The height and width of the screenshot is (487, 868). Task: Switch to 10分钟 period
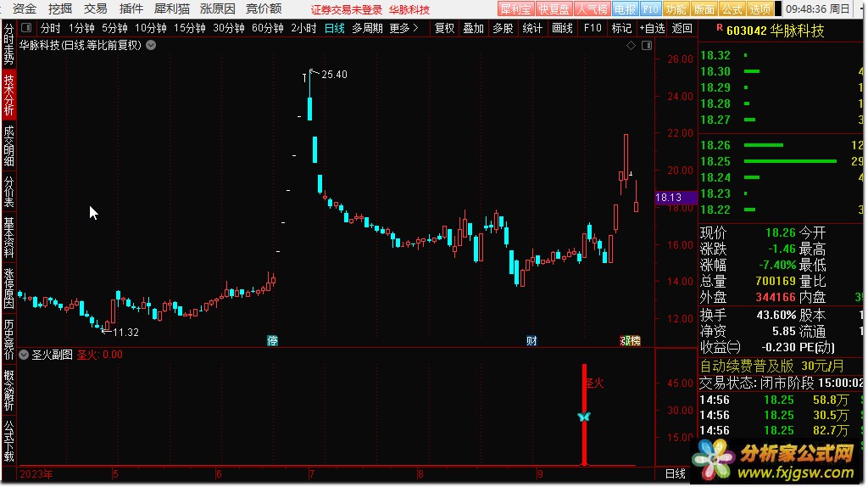[x=151, y=28]
